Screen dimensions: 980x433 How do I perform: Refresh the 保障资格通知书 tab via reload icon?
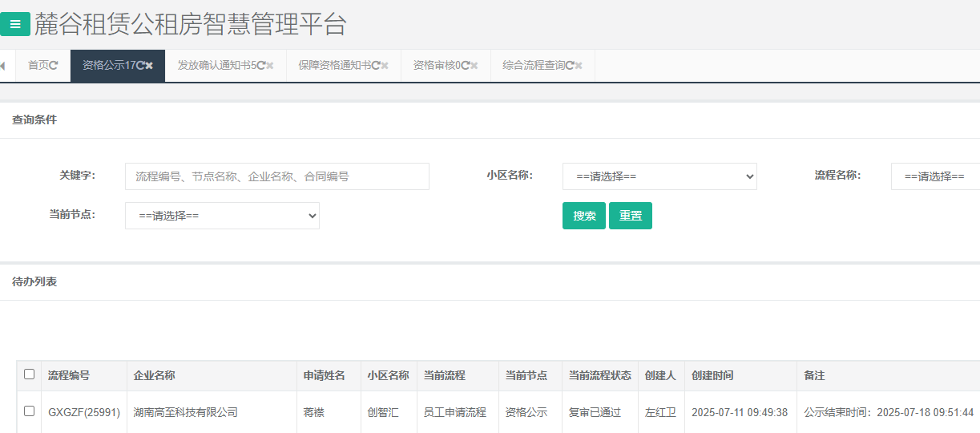pos(376,66)
